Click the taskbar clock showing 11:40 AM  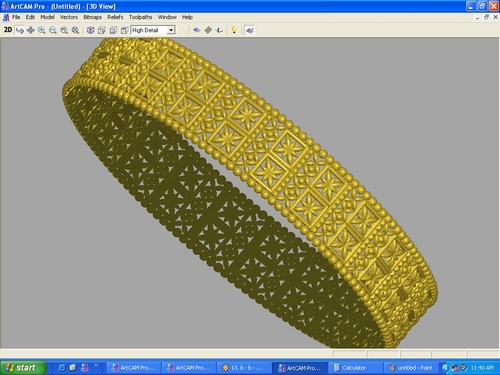click(x=482, y=368)
